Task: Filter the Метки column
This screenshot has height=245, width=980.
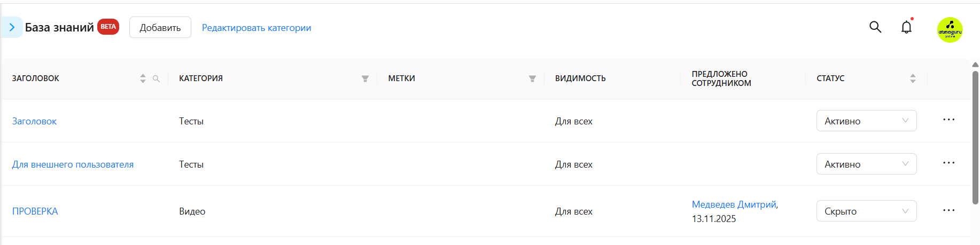Action: (532, 78)
